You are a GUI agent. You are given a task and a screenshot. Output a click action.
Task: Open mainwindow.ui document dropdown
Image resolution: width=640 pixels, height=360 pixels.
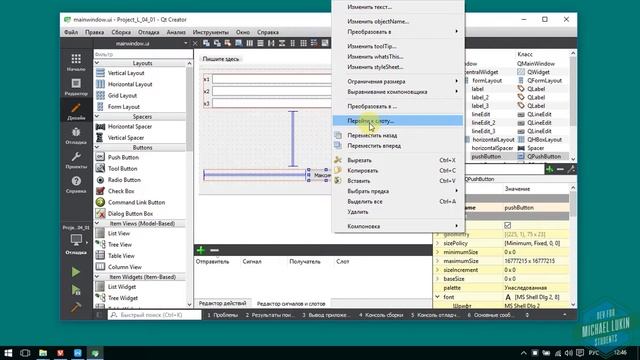coord(186,43)
